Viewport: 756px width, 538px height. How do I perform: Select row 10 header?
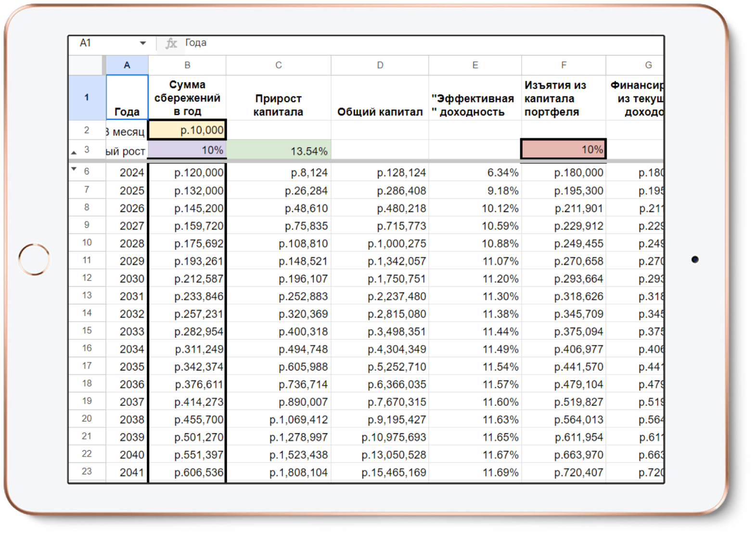[87, 243]
